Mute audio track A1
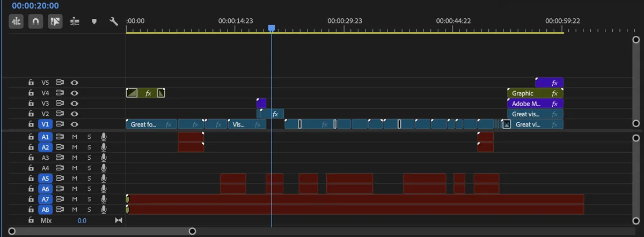The width and height of the screenshot is (644, 237). click(75, 137)
